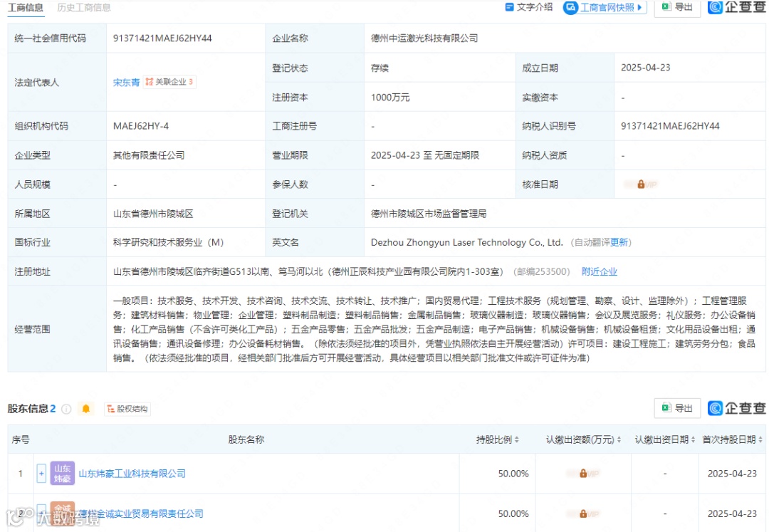This screenshot has height=532, width=769.
Task: Click the 成立日期 value 2025-04-23
Action: (645, 68)
